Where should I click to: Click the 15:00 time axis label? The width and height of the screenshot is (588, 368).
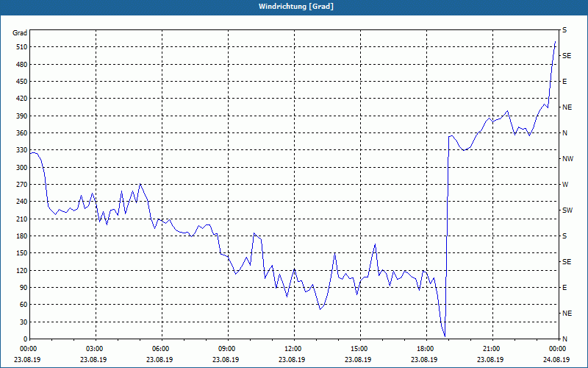pos(358,349)
